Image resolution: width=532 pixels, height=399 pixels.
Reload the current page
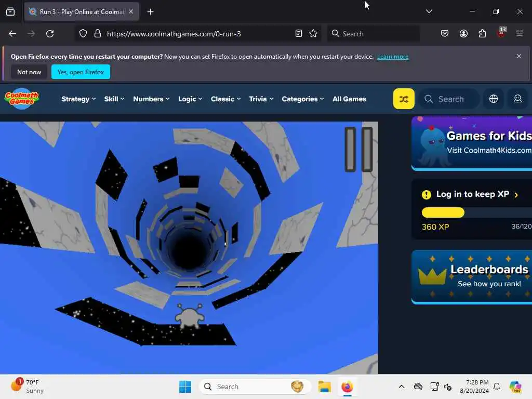coord(50,34)
